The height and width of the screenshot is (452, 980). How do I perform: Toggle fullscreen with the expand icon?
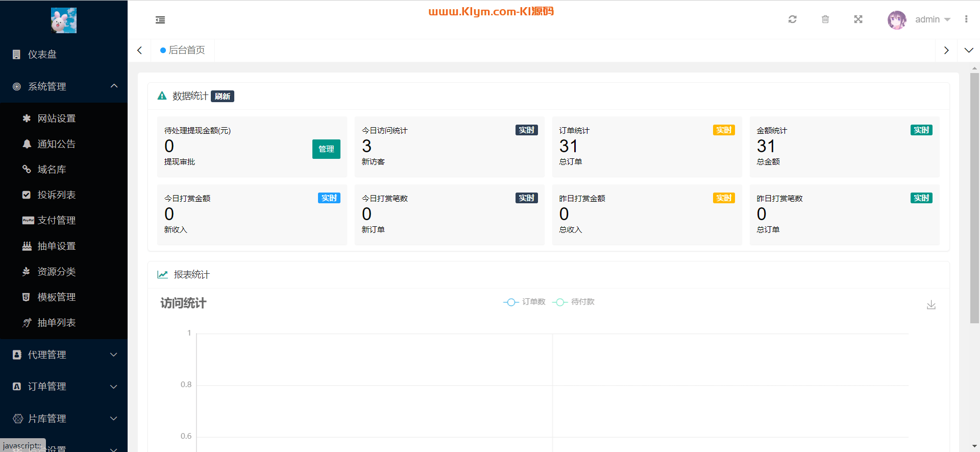click(x=858, y=19)
